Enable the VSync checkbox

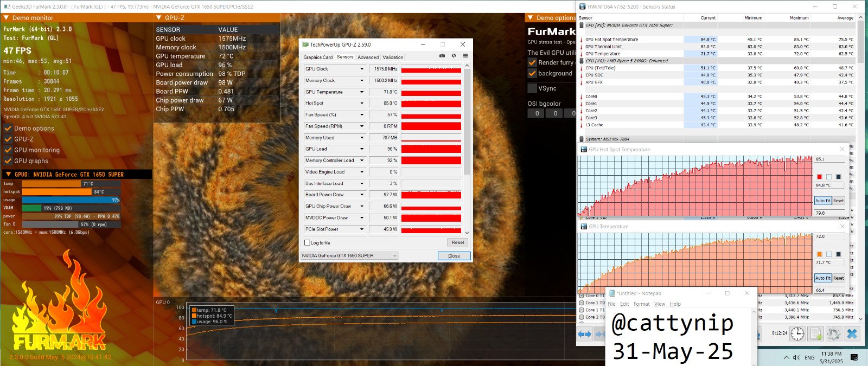point(532,88)
